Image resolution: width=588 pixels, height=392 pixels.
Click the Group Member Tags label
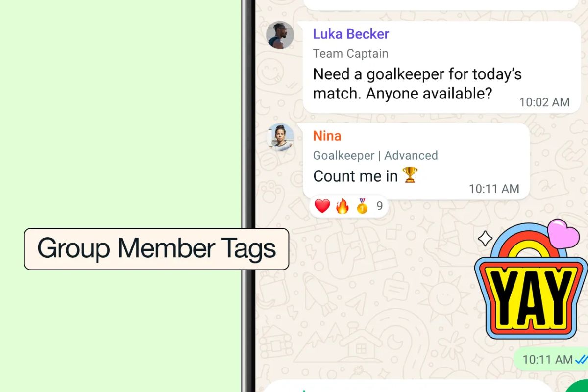(x=156, y=249)
